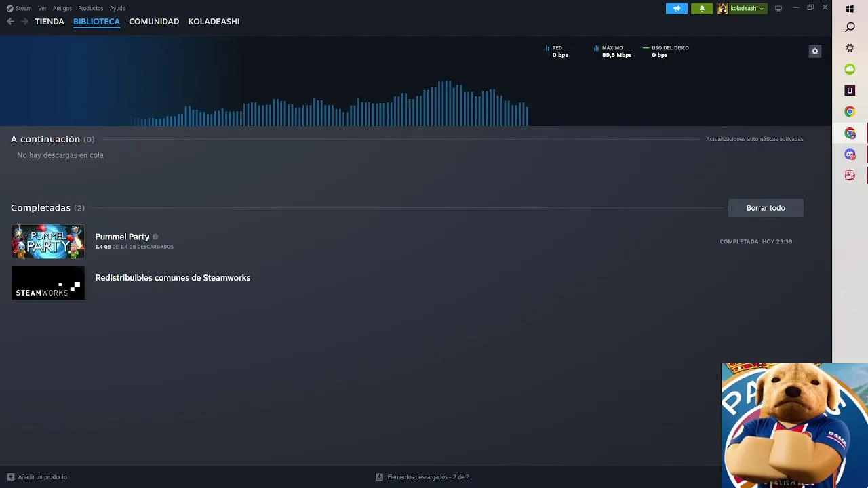868x488 pixels.
Task: Click Actualizaciones automáticas activadas text
Action: pyautogui.click(x=754, y=139)
